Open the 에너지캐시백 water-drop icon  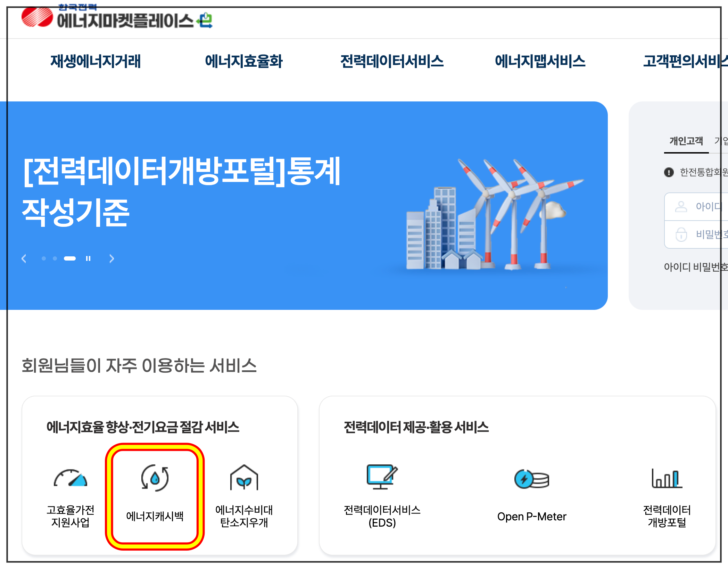155,479
